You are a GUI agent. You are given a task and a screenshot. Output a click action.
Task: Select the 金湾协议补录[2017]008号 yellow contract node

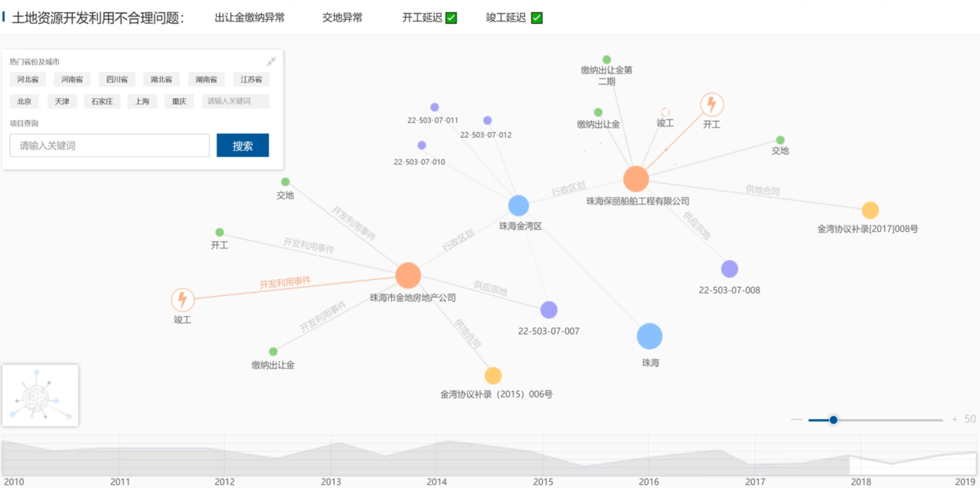tap(870, 210)
